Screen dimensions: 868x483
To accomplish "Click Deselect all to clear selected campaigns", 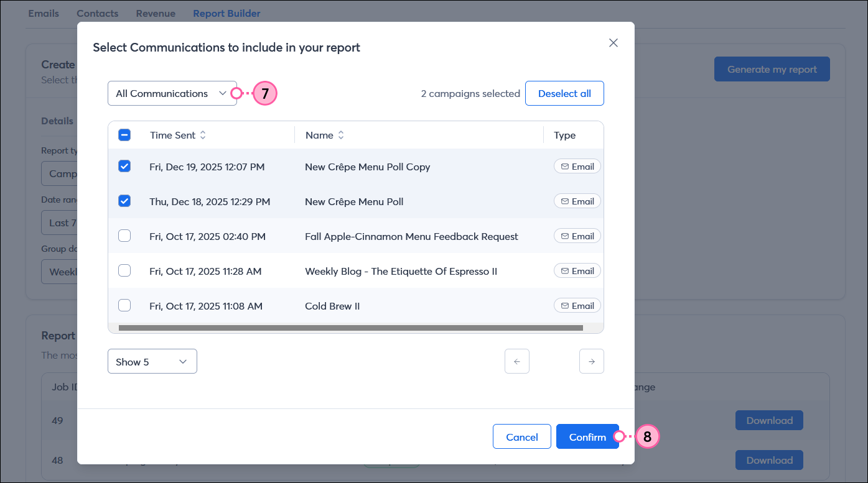I will (564, 93).
